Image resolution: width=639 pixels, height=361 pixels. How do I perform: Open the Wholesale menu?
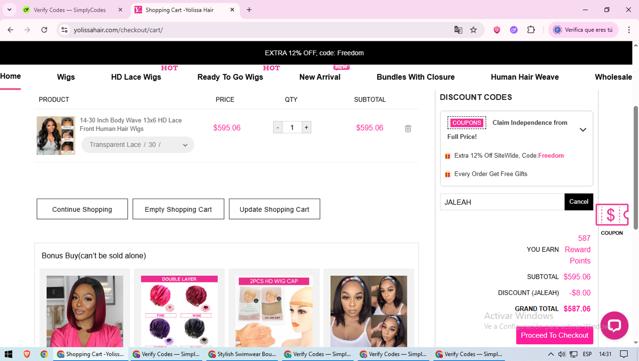tap(613, 77)
